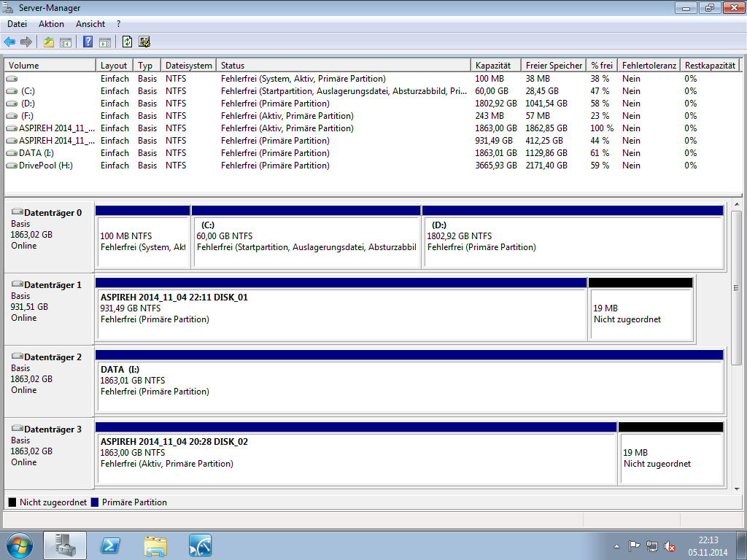The width and height of the screenshot is (747, 560).
Task: Click the muted volume tray icon
Action: [669, 546]
